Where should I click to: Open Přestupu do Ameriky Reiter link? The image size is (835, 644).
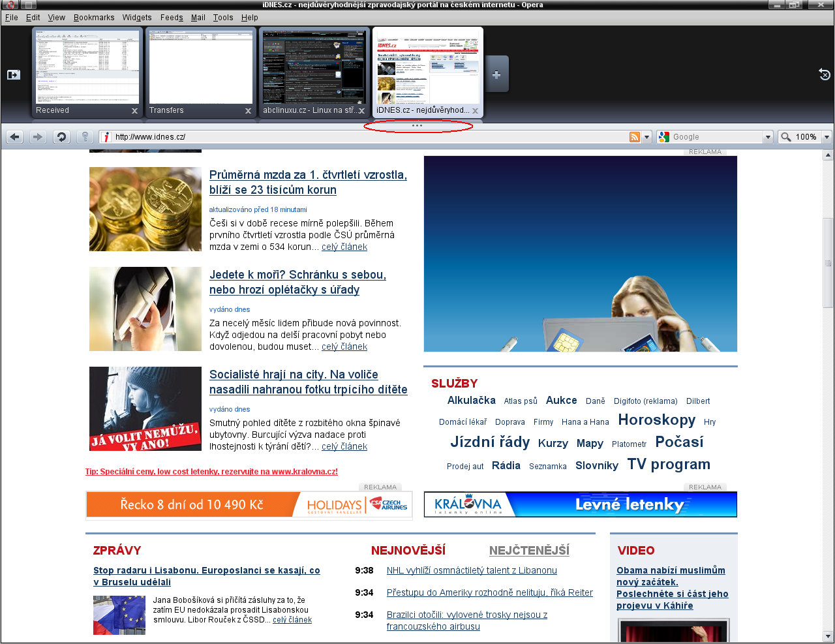(490, 593)
